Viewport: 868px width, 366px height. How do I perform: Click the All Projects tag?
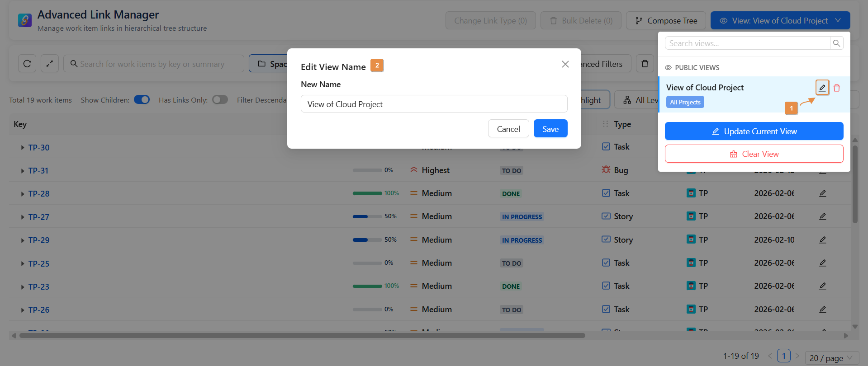pyautogui.click(x=685, y=102)
